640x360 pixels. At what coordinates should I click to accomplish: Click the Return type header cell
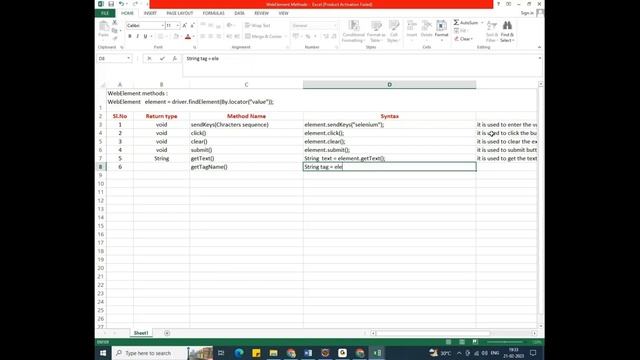click(161, 116)
